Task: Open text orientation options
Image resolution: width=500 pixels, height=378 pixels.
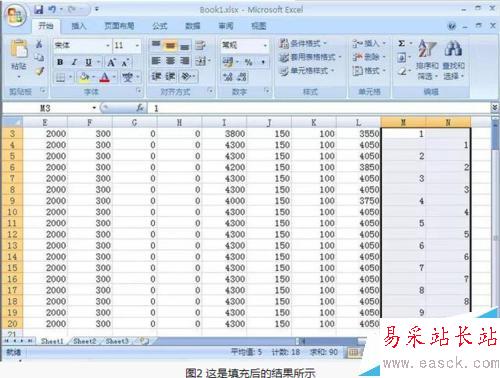Action: tap(186, 76)
